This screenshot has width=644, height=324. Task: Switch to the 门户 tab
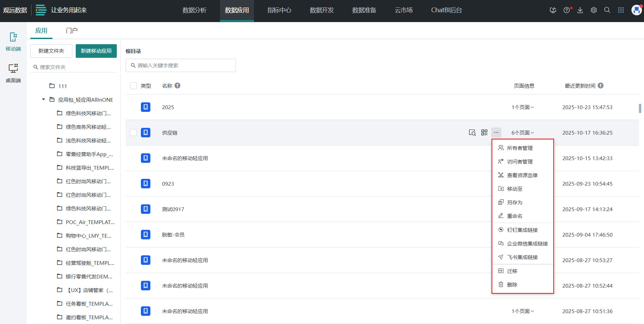tap(71, 30)
